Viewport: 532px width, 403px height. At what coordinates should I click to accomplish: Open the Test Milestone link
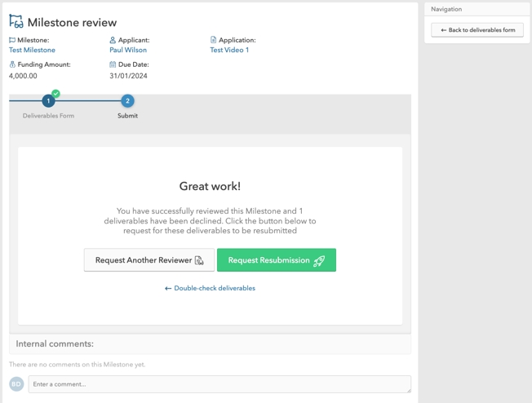pyautogui.click(x=32, y=51)
